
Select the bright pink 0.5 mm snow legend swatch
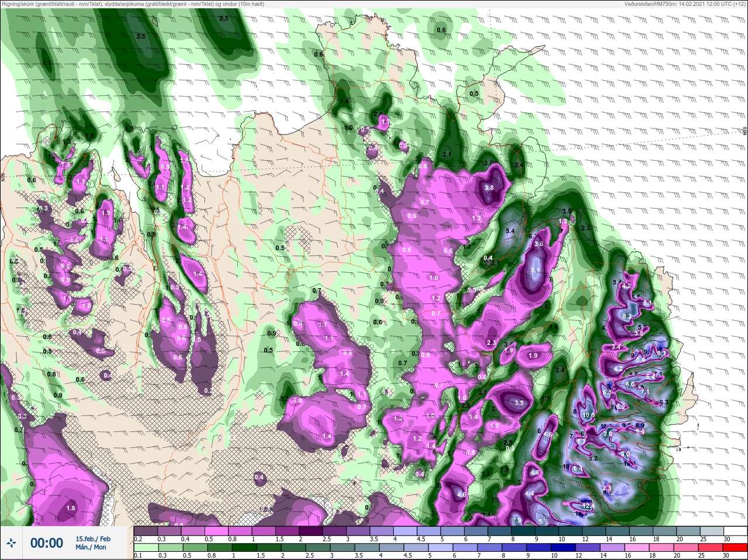tap(217, 531)
